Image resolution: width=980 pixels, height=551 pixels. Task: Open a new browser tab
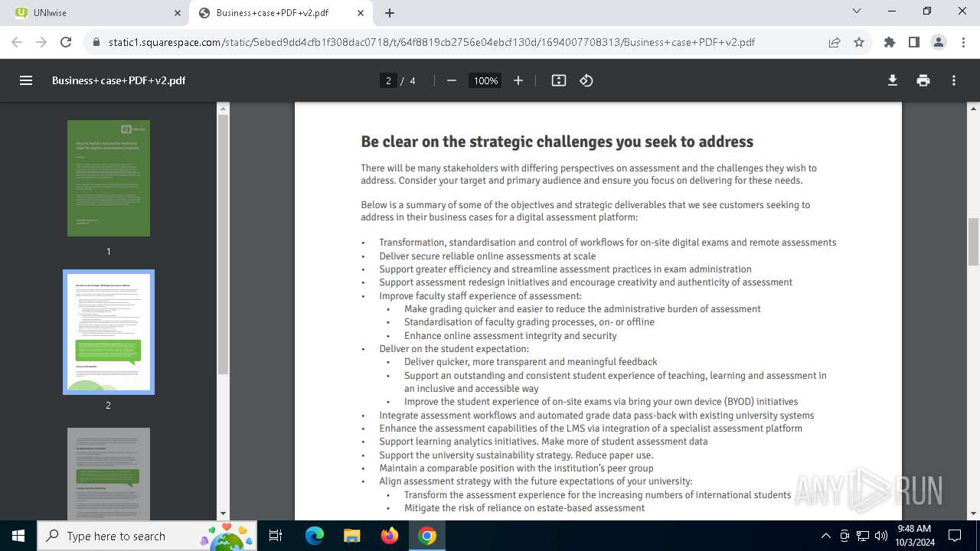coord(390,13)
